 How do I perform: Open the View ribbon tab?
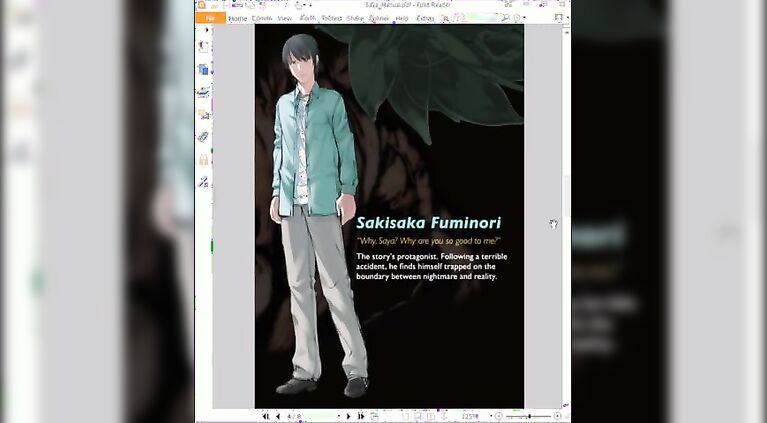point(285,18)
